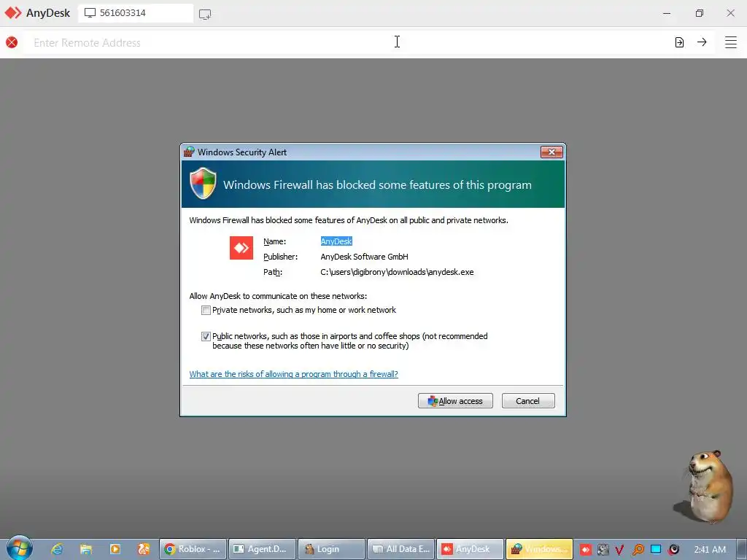Close the Windows Security Alert dialog
This screenshot has height=560, width=747.
click(x=551, y=152)
